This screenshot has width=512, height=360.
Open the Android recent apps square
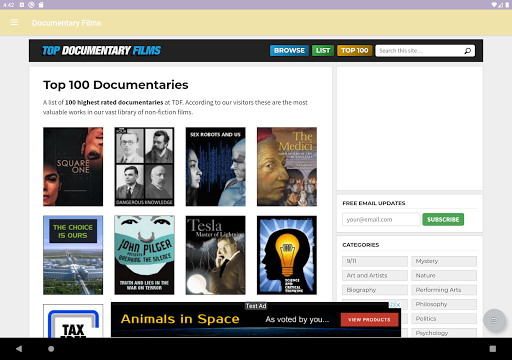[493, 349]
